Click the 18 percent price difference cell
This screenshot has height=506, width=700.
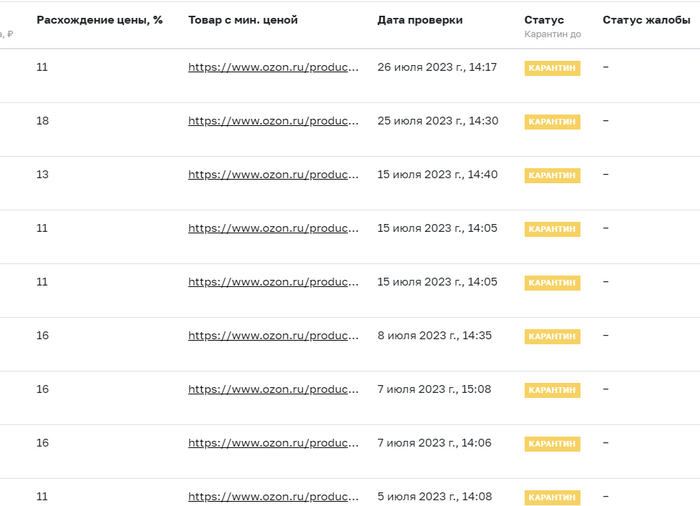(x=43, y=121)
